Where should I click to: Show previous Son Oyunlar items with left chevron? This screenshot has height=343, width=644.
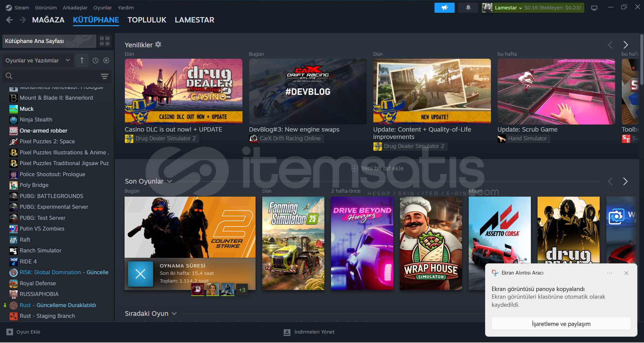click(610, 182)
